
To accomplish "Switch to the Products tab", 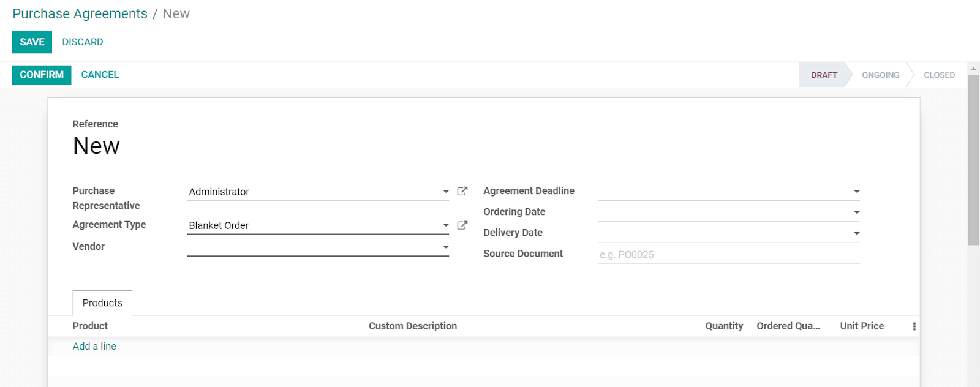I will pyautogui.click(x=102, y=303).
